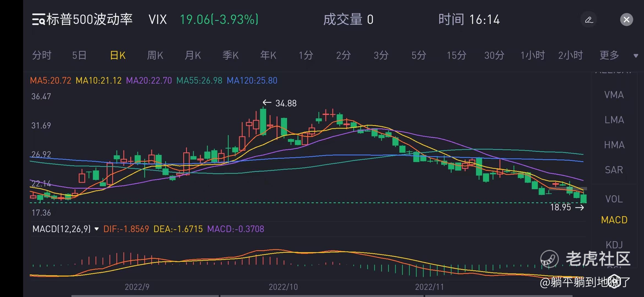Click the chart's bottom horizontal scrollbar
The image size is (644, 297).
click(322, 296)
